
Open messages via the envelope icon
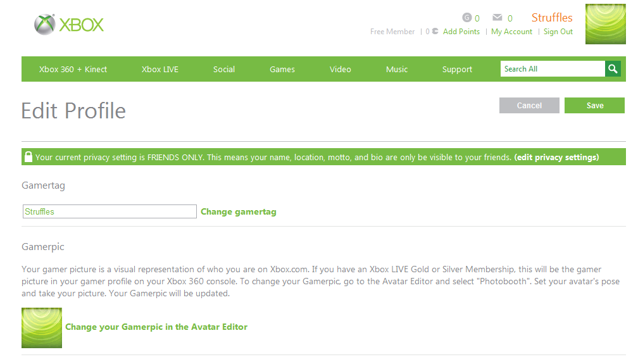point(497,17)
